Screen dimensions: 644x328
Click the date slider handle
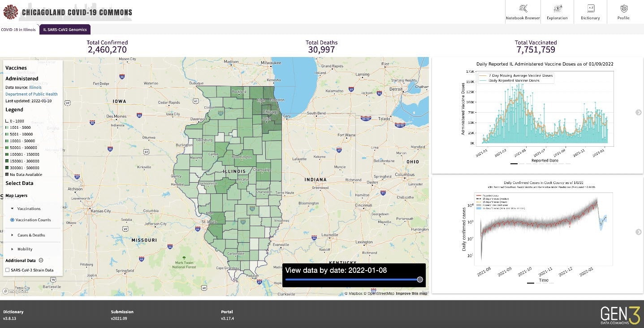(x=419, y=279)
